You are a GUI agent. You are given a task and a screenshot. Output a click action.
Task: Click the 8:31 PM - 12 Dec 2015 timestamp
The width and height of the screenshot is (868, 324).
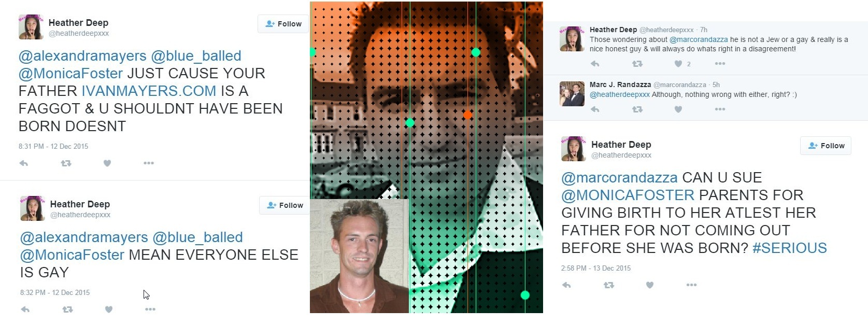(x=53, y=146)
